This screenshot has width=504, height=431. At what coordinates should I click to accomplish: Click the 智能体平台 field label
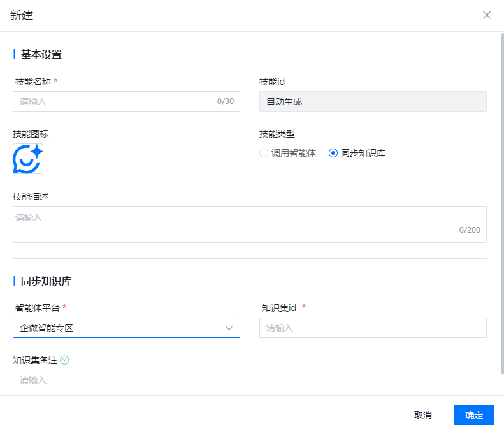coord(37,308)
